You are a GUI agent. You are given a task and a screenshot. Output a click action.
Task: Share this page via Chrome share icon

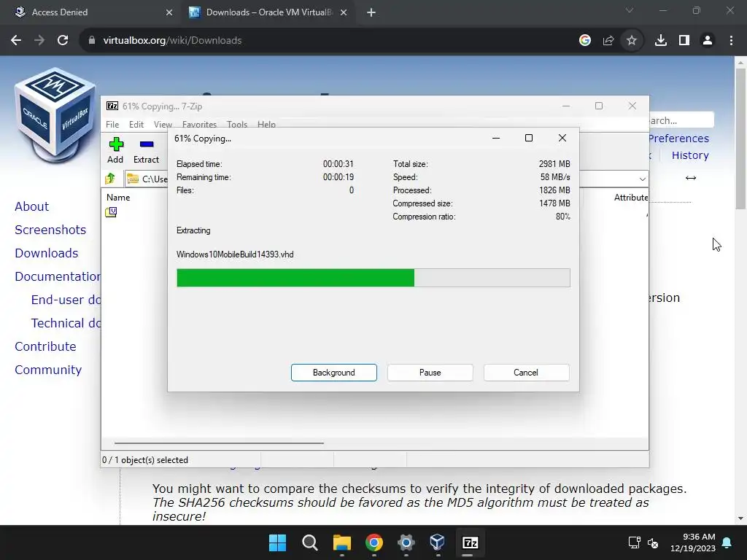(608, 41)
